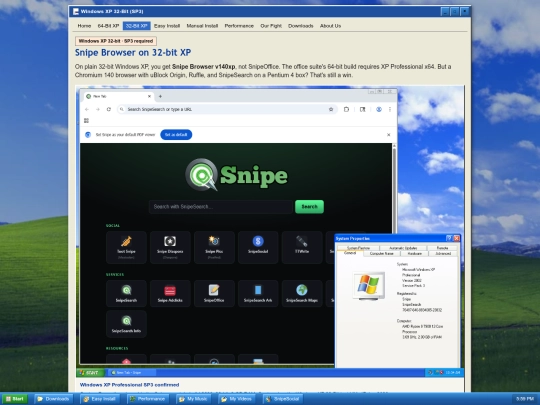Viewport: 540px width, 405px height.
Task: Open the Manual Install page
Action: coord(202,26)
